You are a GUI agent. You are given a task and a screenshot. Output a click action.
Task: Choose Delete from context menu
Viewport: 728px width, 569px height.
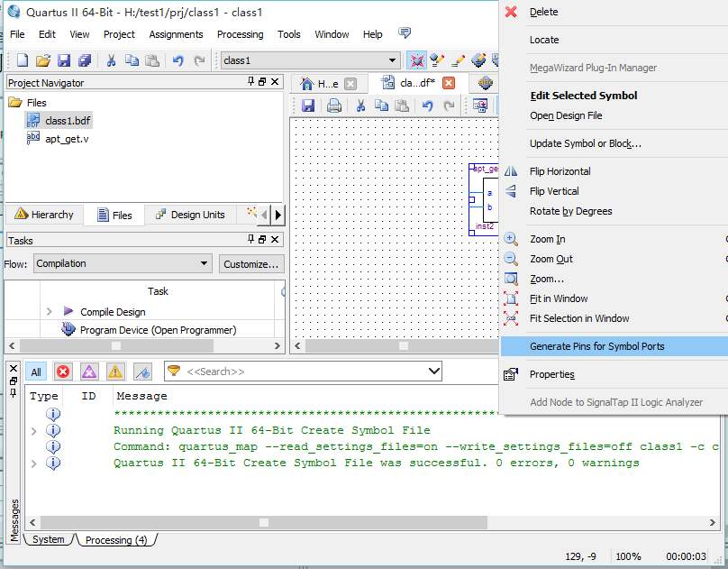614,12
